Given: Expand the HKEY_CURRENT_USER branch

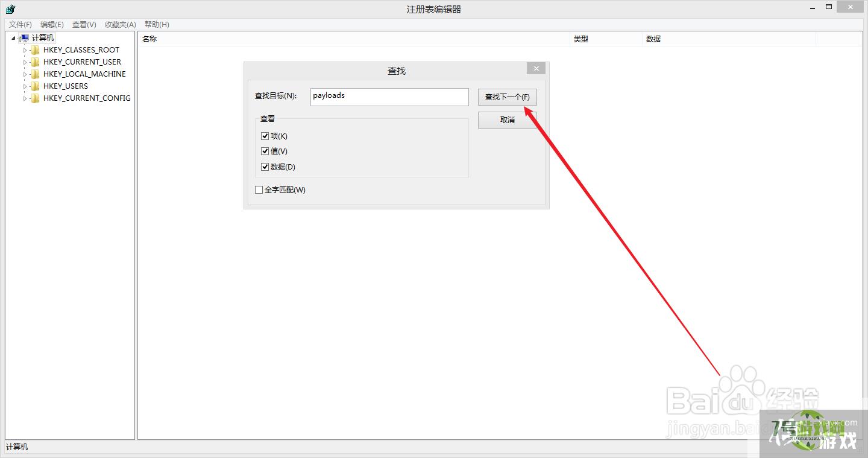Looking at the screenshot, I should pyautogui.click(x=25, y=62).
